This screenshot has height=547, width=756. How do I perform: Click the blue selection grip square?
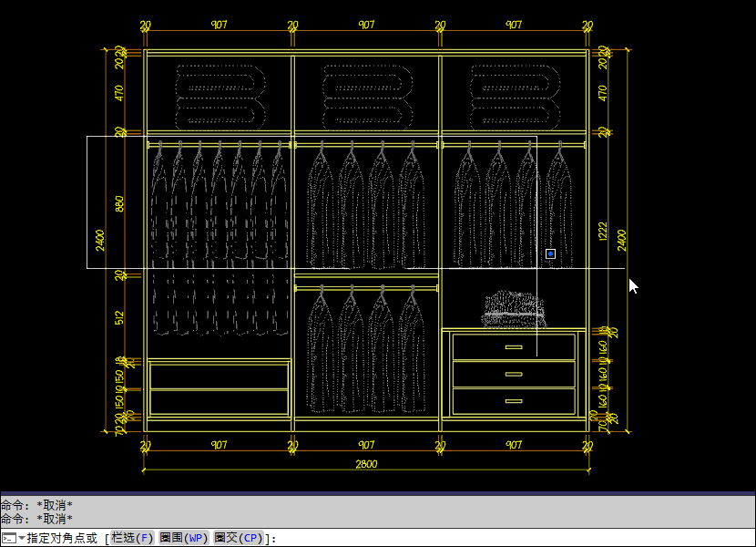point(550,253)
